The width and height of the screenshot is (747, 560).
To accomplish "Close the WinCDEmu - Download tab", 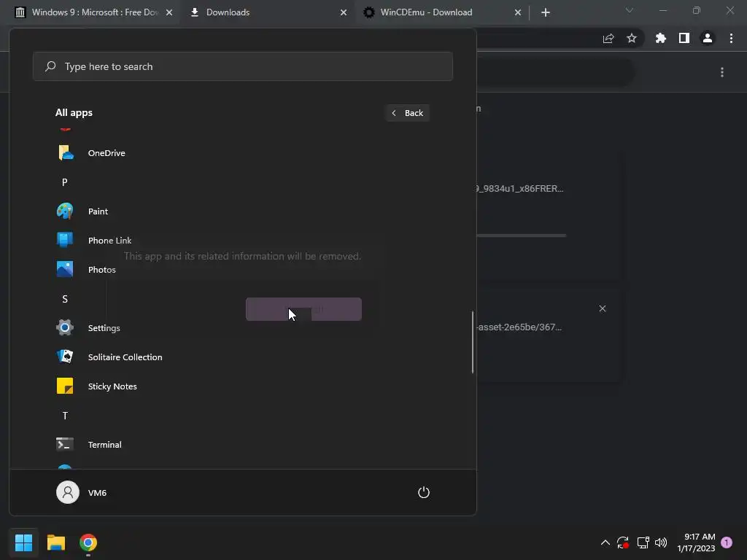I will coord(518,12).
